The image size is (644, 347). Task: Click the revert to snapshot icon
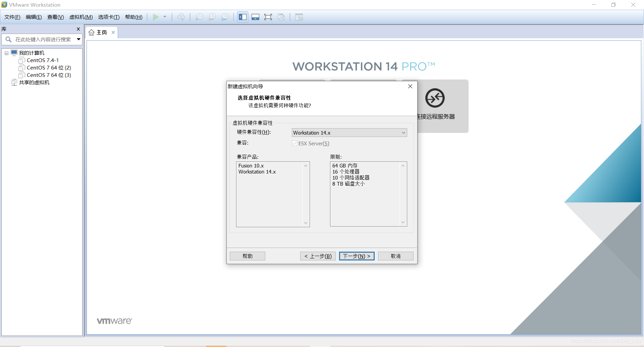[x=212, y=17]
